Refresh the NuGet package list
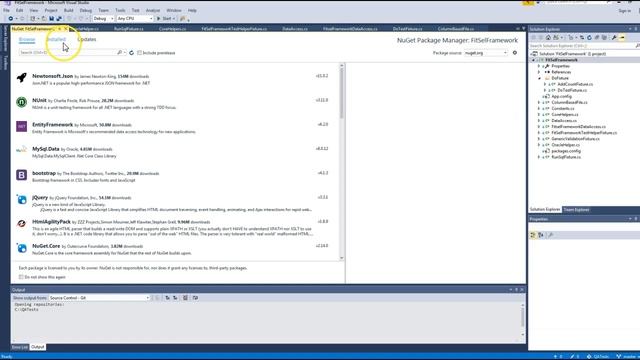Screen dimensions: 640x360 (x=131, y=53)
